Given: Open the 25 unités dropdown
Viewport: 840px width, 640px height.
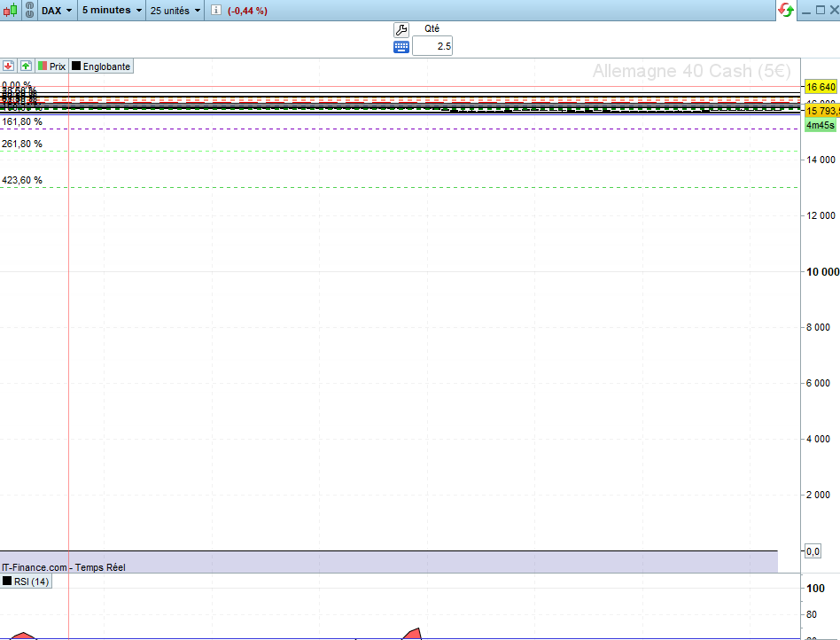Looking at the screenshot, I should tap(175, 10).
